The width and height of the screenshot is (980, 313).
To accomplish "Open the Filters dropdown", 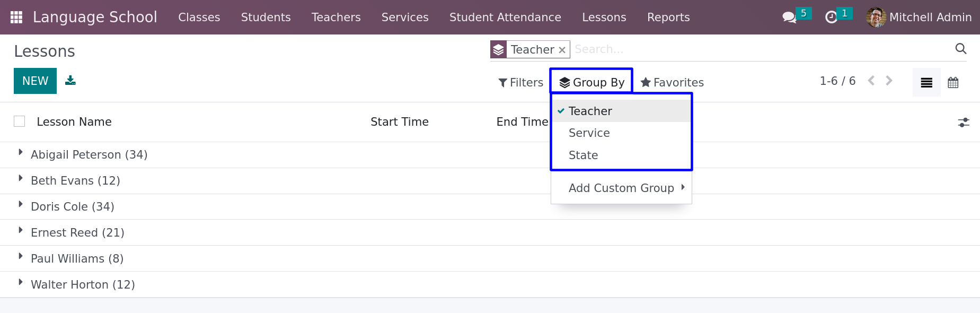I will (x=521, y=82).
